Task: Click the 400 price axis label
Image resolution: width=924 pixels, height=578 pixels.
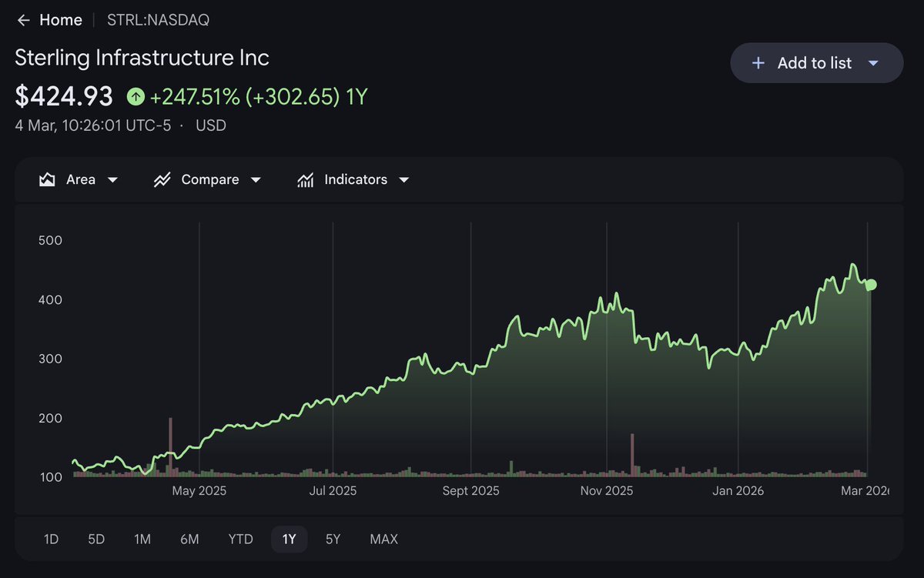Action: click(x=50, y=299)
